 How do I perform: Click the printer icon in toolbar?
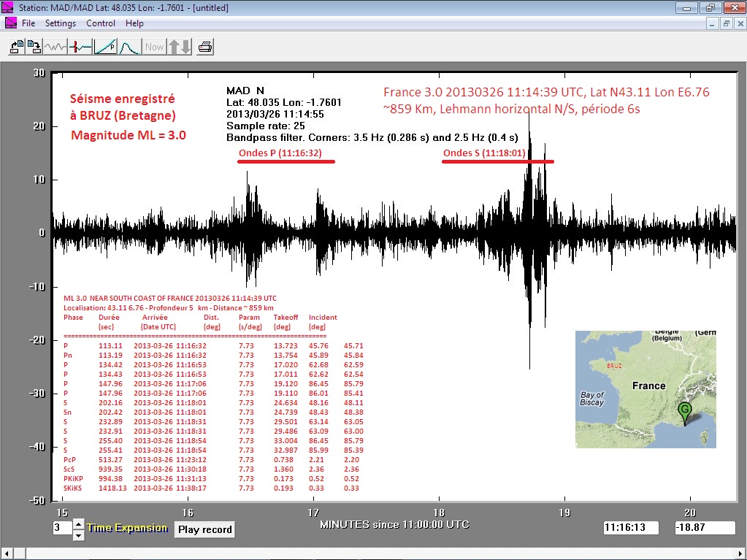click(x=205, y=47)
